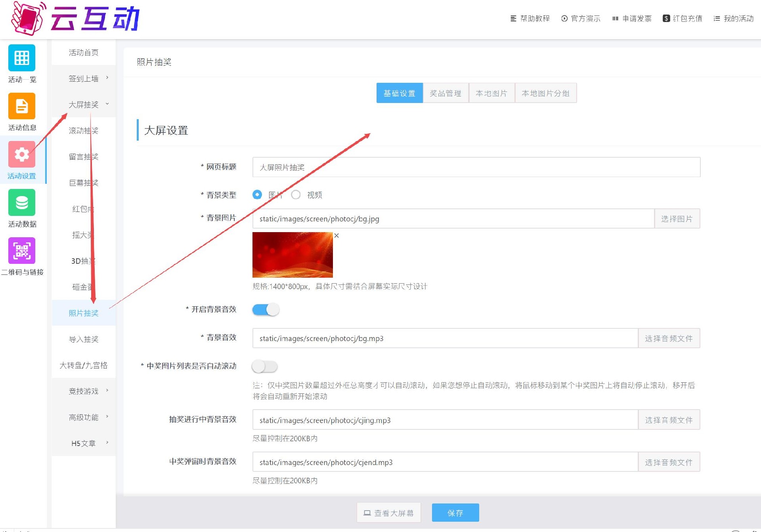Switch to 基础设置 tab
This screenshot has width=761, height=532.
400,93
